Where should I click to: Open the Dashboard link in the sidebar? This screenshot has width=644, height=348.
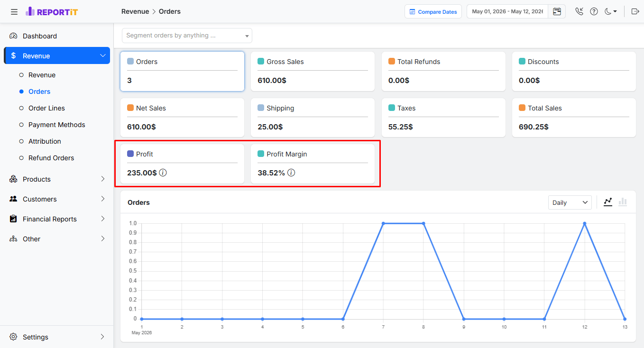[40, 36]
